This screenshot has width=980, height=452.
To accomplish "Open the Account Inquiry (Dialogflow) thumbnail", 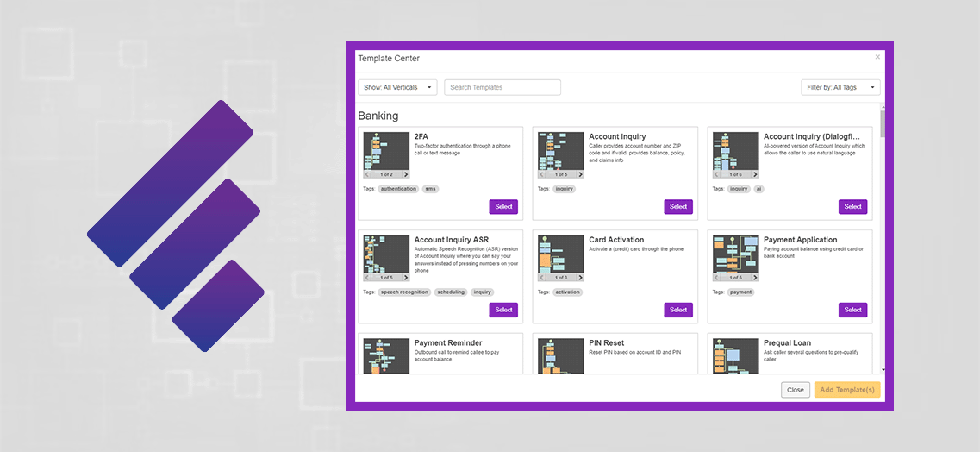I will pos(735,151).
